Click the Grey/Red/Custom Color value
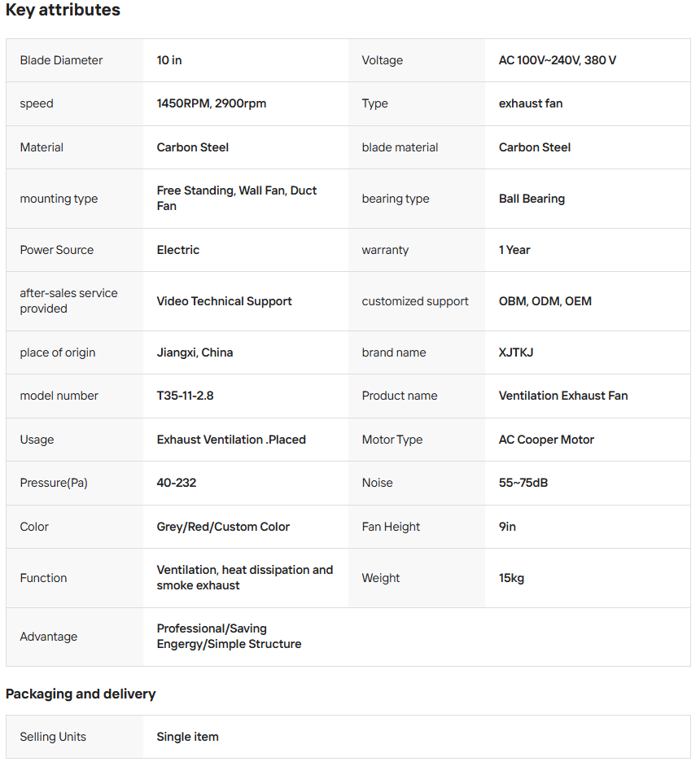 coord(223,527)
